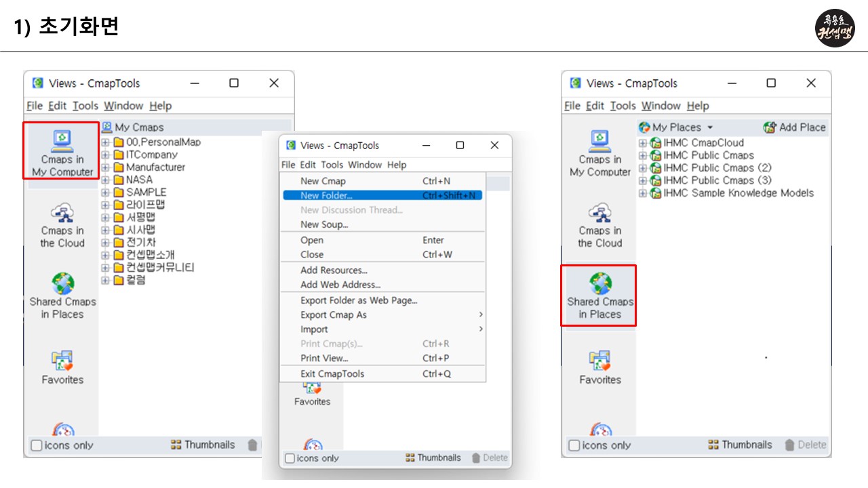Screen dimensions: 868x488
Task: Open Export Cmap As submenu arrow
Action: click(481, 314)
